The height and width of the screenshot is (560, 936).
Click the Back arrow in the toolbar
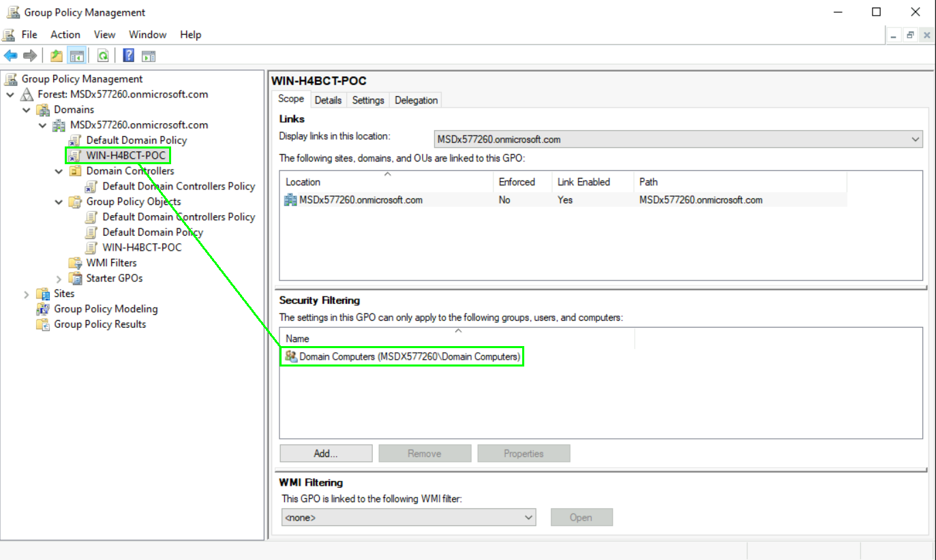click(10, 56)
